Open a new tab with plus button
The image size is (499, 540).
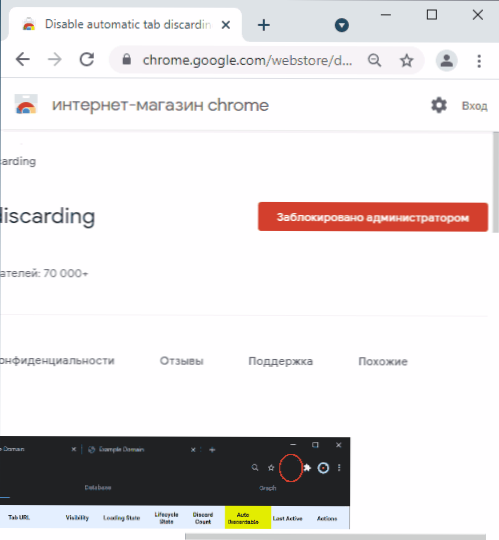point(264,25)
